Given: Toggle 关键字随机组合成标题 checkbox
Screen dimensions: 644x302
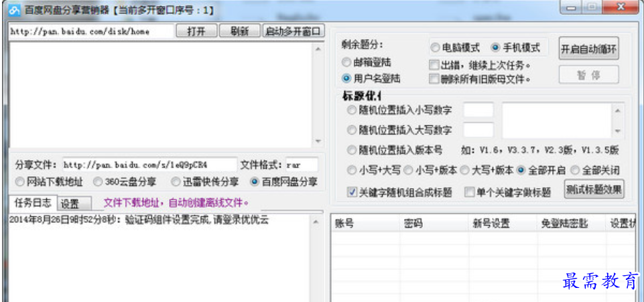Looking at the screenshot, I should pos(399,192).
